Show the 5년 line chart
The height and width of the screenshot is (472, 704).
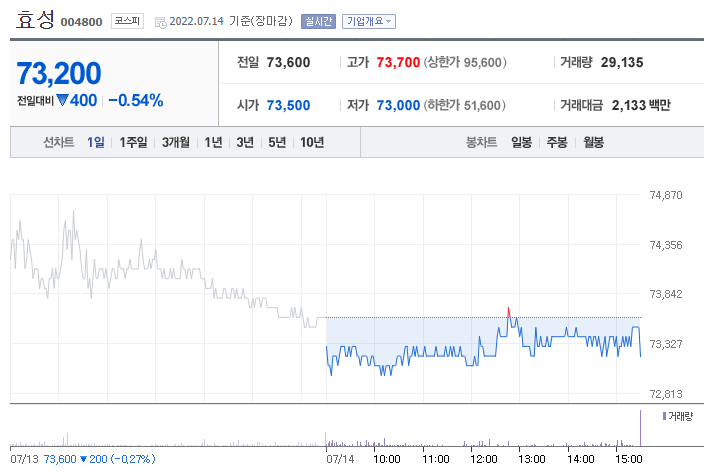tap(277, 142)
